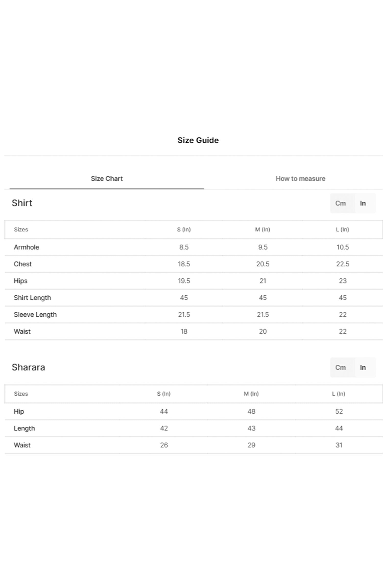Click the Sleeve Length row label
383x588 pixels.
point(35,315)
